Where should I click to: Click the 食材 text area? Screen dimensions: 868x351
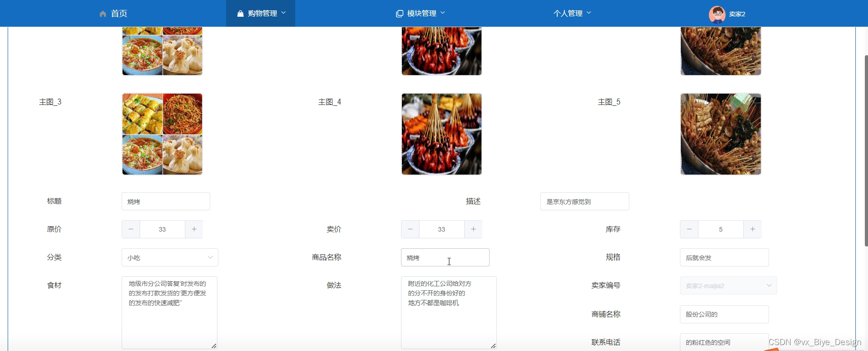pyautogui.click(x=170, y=313)
